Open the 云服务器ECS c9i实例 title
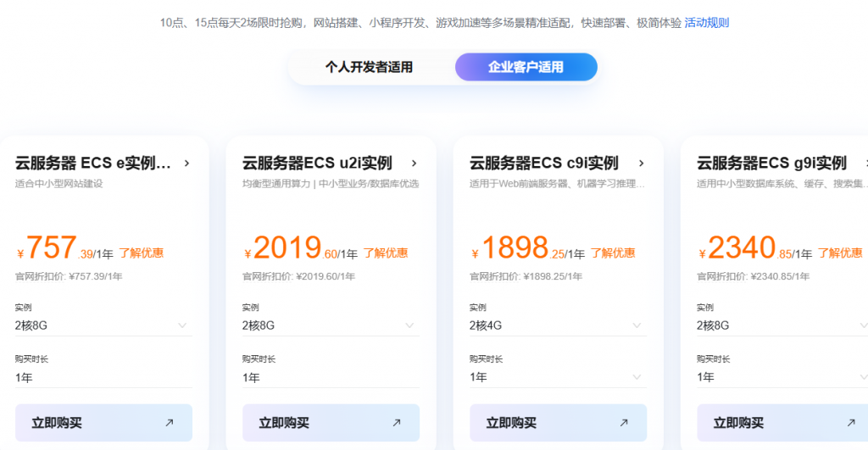Screen dimensions: 868x450 pyautogui.click(x=544, y=163)
